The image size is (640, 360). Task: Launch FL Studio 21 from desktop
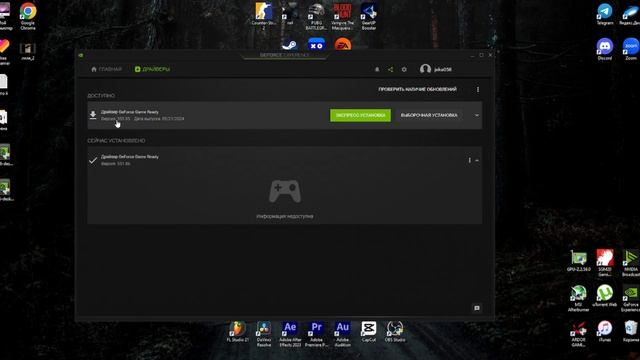coord(238,331)
